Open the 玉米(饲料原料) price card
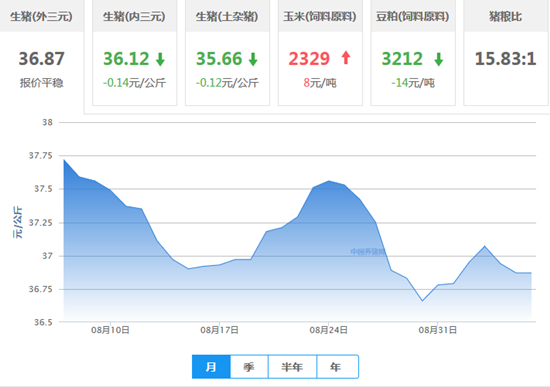This screenshot has height=387, width=550. pos(320,53)
